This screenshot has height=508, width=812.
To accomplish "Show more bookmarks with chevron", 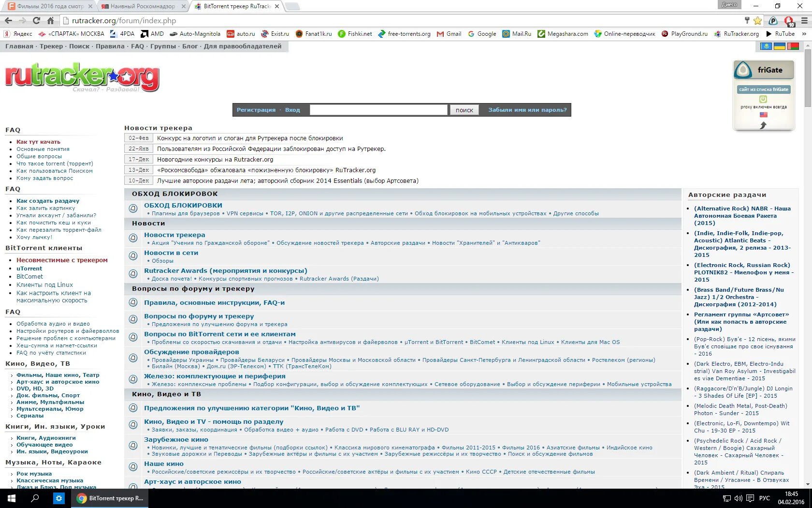I will (804, 34).
